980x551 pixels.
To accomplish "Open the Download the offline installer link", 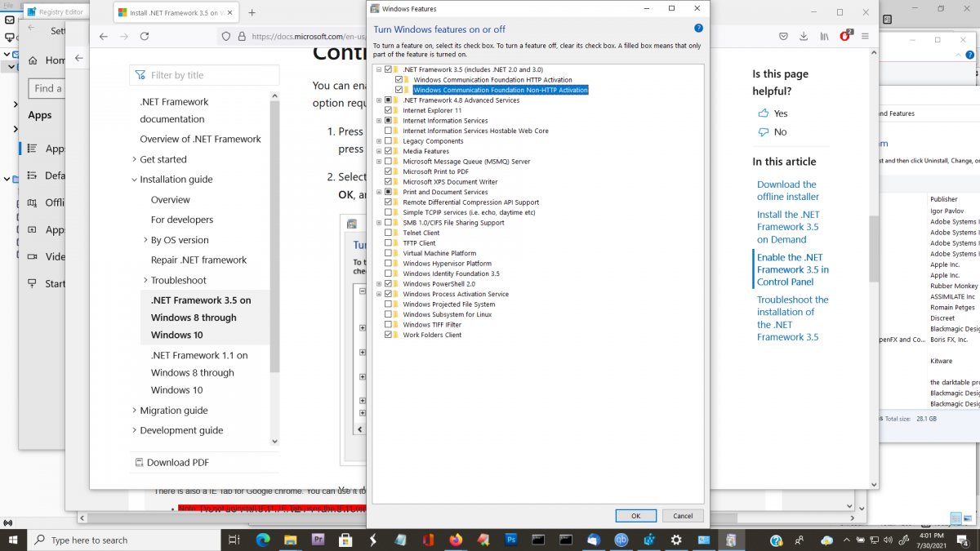I will coord(786,190).
